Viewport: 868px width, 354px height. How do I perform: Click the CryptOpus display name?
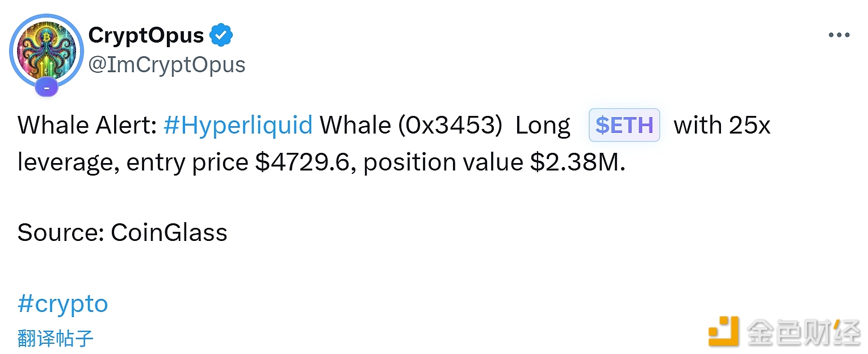(146, 36)
